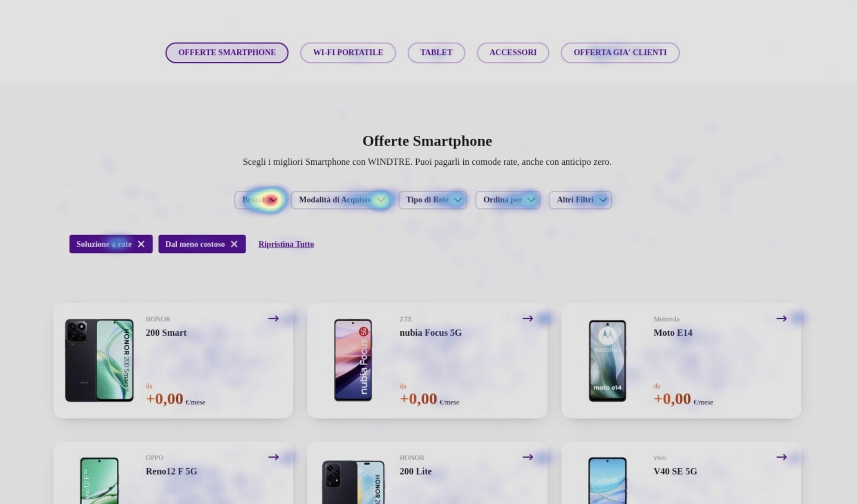Click the HONOR 200 Smart phone image
This screenshot has width=857, height=504.
click(99, 361)
